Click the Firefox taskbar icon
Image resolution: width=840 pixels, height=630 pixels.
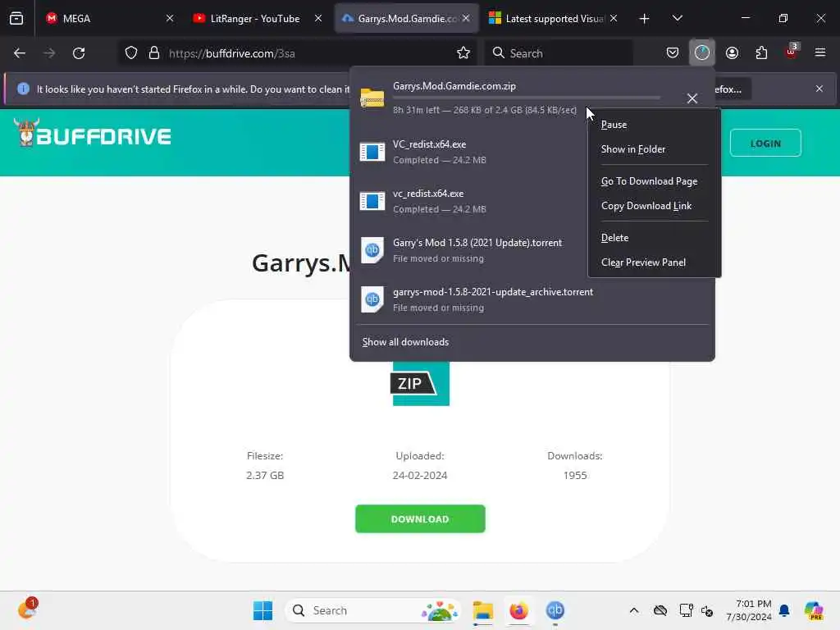click(518, 610)
